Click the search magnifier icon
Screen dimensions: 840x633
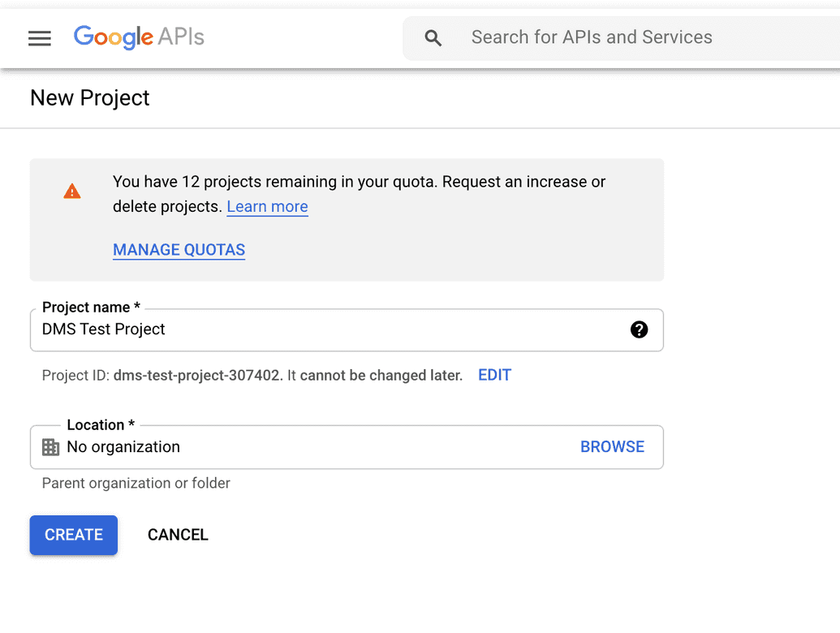433,38
